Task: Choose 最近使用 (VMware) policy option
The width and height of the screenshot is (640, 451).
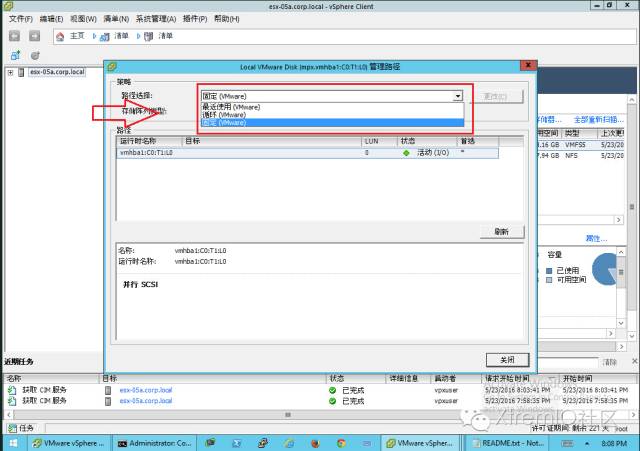Action: pos(332,107)
